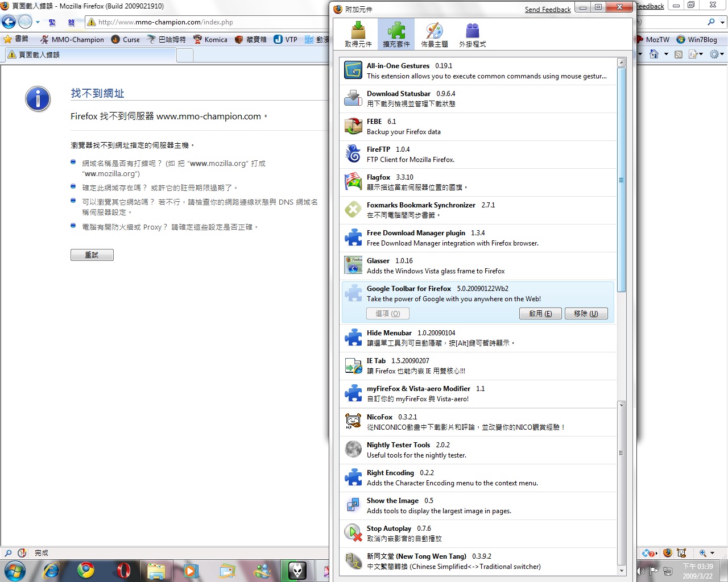Open the 書籤 bookmarks menu
This screenshot has width=728, height=582.
point(16,39)
